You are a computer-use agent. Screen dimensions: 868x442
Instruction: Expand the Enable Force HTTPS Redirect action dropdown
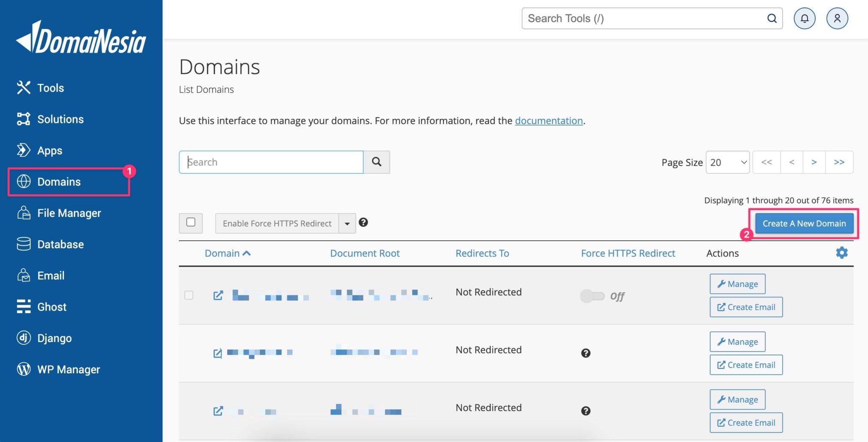click(x=347, y=223)
